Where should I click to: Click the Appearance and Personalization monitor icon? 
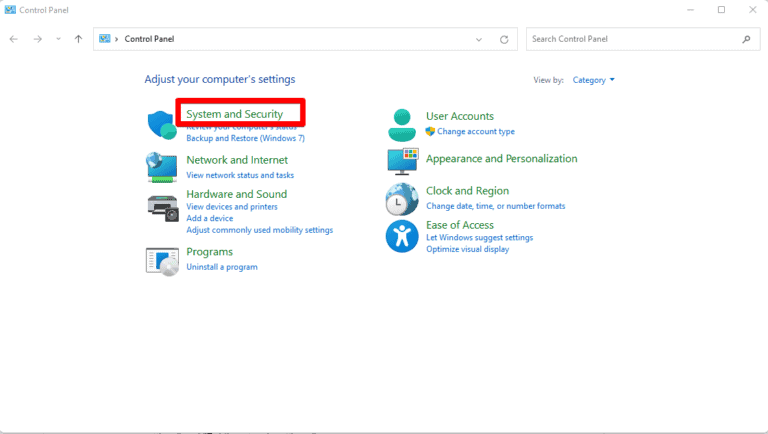pos(402,160)
